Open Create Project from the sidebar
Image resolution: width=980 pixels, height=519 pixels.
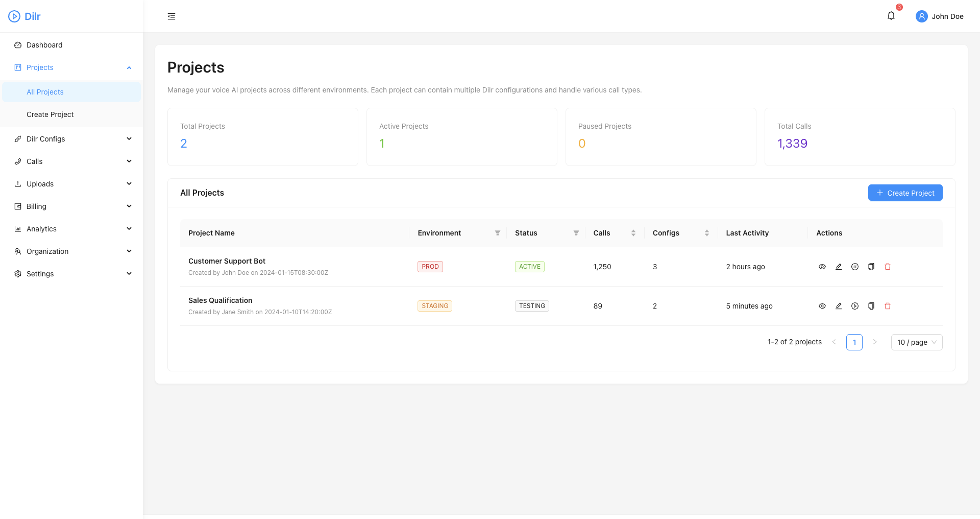pyautogui.click(x=50, y=114)
